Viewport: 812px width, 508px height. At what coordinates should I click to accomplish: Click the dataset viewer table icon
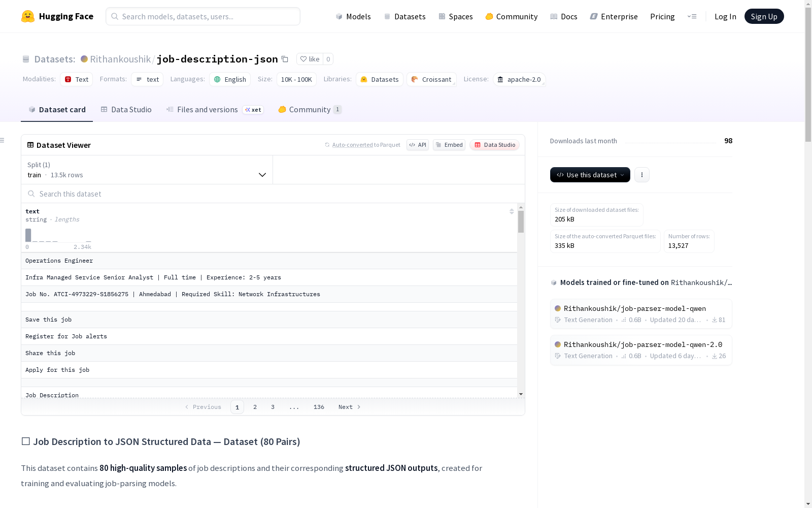[x=30, y=145]
